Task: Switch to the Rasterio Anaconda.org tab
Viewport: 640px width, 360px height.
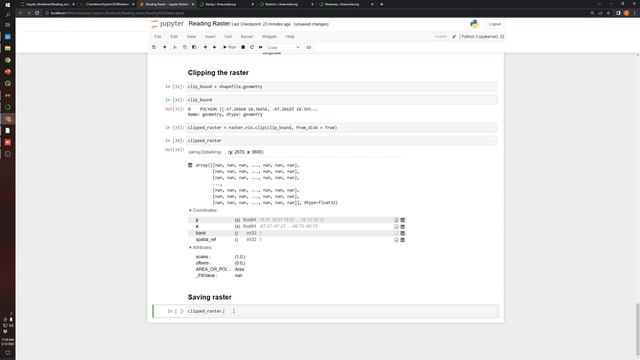Action: point(287,4)
